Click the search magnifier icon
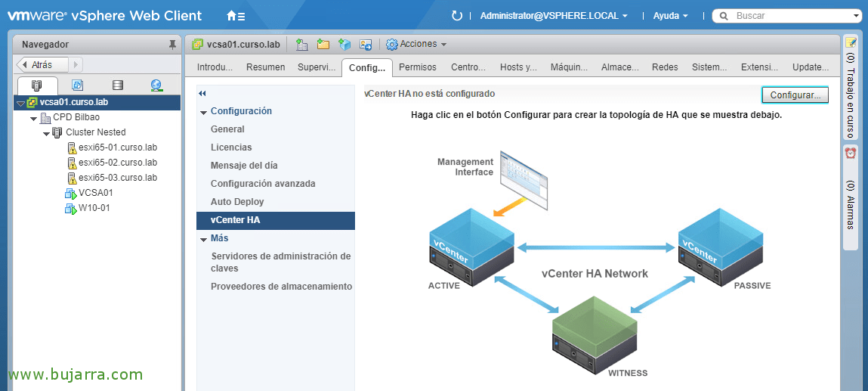This screenshot has width=868, height=391. pos(724,16)
